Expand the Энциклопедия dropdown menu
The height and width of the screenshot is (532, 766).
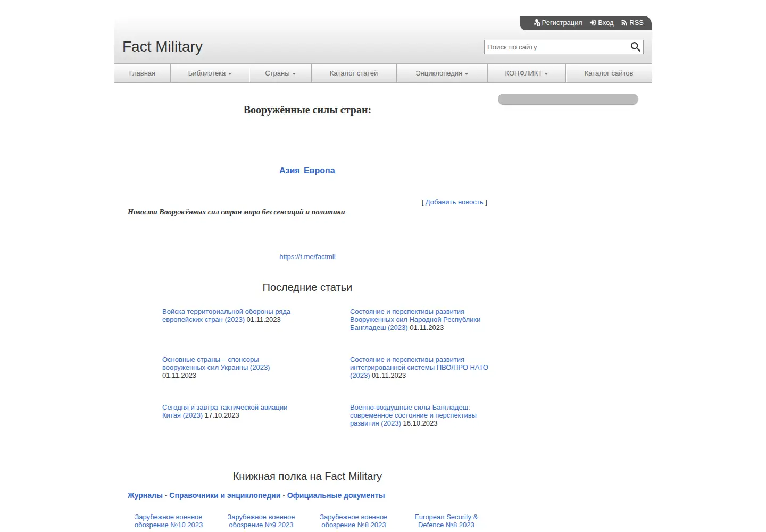442,73
